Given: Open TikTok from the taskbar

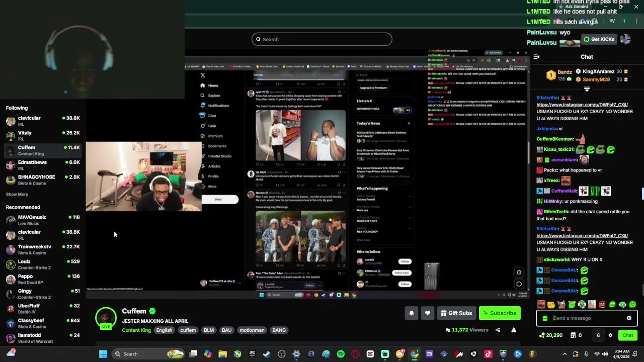Looking at the screenshot, I should point(488,354).
